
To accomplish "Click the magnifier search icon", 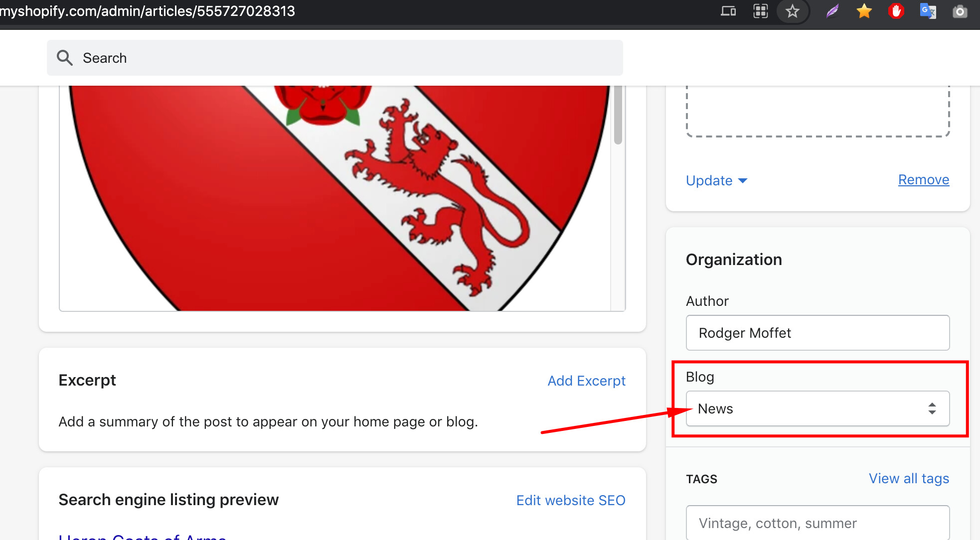I will coord(65,58).
